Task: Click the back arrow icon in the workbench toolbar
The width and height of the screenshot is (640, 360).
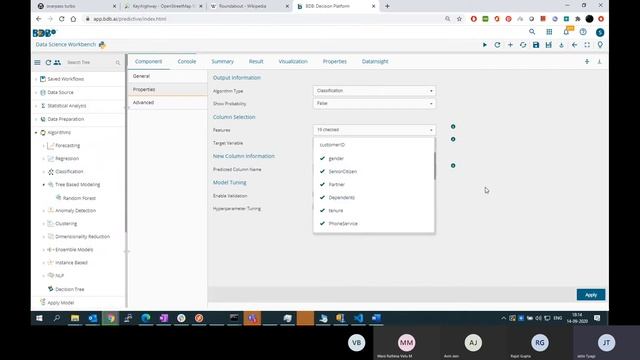Action: [574, 45]
